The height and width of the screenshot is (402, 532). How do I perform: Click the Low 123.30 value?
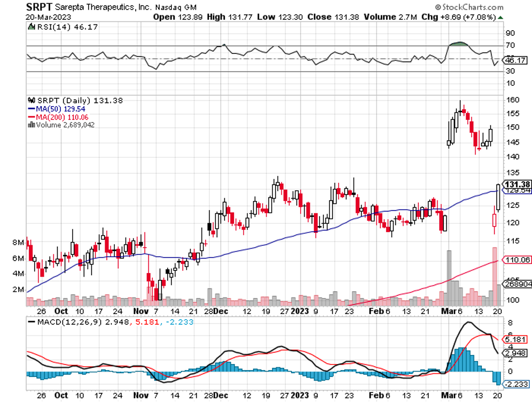click(280, 17)
